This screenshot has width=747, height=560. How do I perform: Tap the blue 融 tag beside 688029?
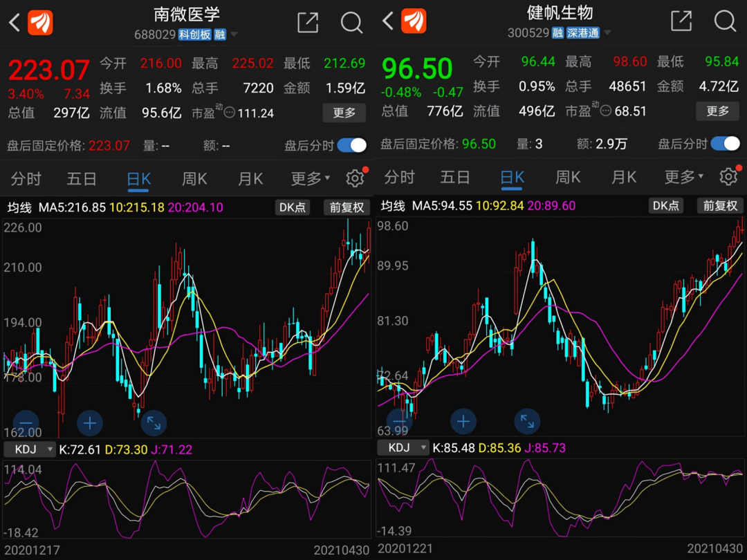[x=220, y=33]
